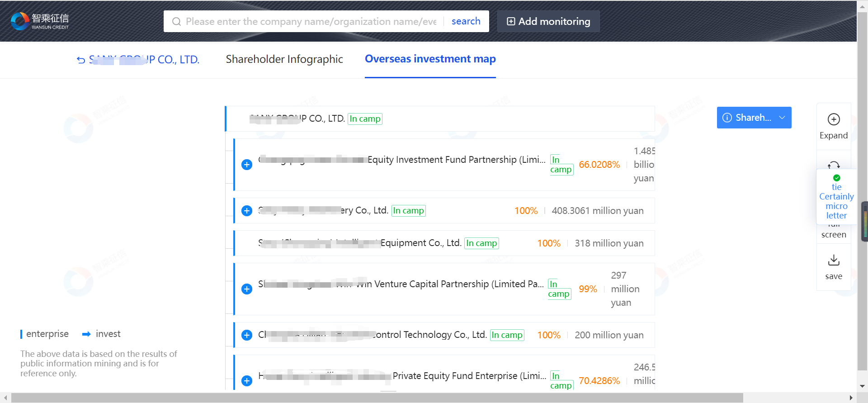
Task: Click the 66.0208% share value
Action: coord(599,165)
